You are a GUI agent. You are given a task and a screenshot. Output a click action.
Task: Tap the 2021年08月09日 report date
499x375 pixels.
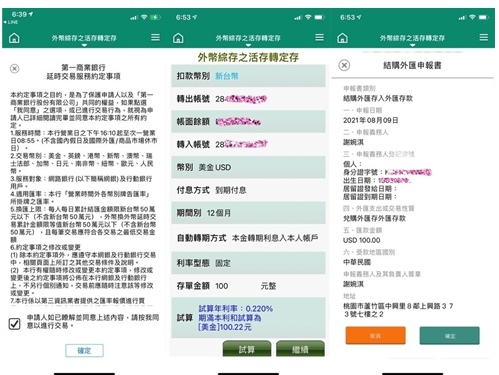coord(371,120)
